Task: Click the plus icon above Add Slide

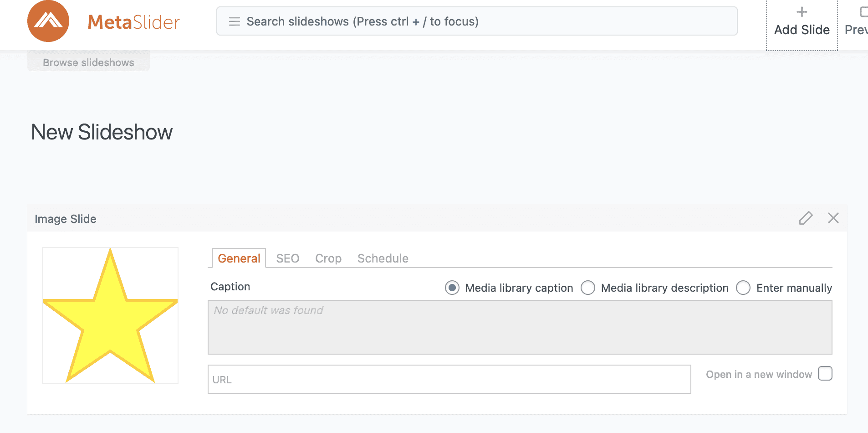Action: pyautogui.click(x=802, y=12)
